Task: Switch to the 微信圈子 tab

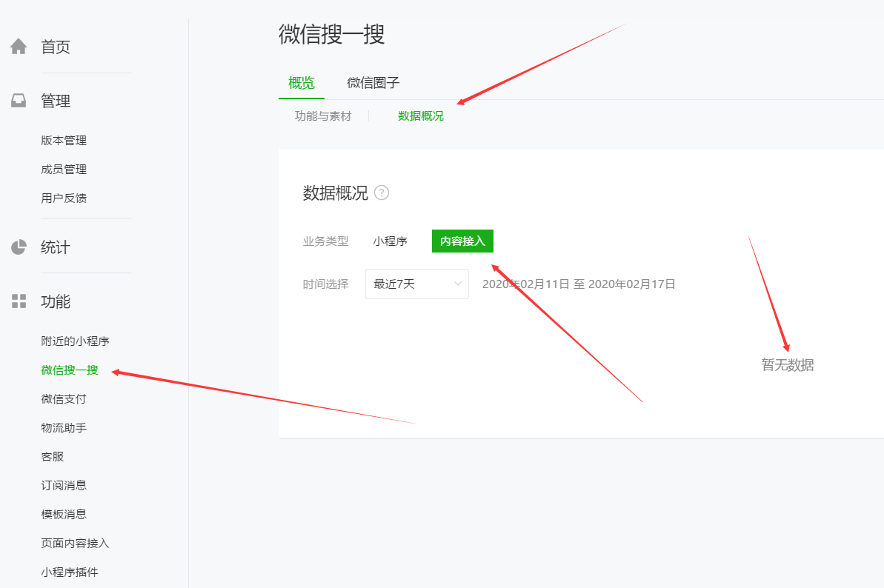Action: tap(373, 84)
